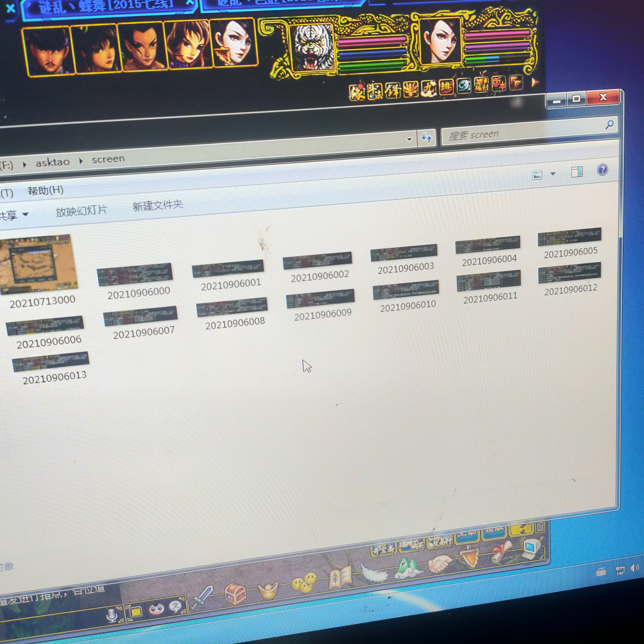The image size is (644, 644).
Task: Click the '福利' benefits icon in game
Action: [481, 85]
